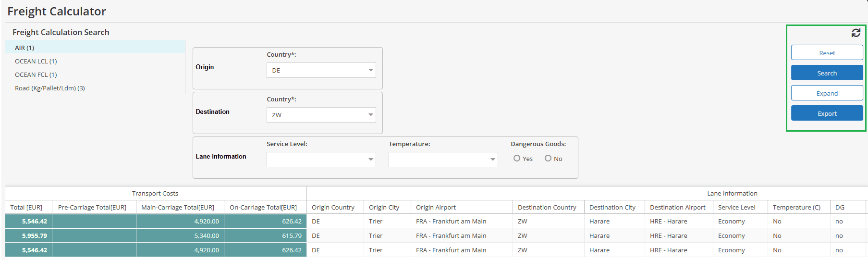Click the Destination Airport column header
Screen dimensions: 868x260
(679, 207)
